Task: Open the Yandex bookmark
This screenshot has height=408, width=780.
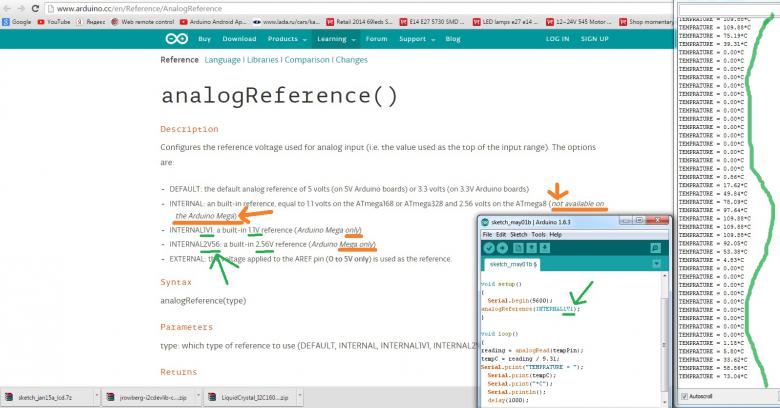Action: coord(91,22)
